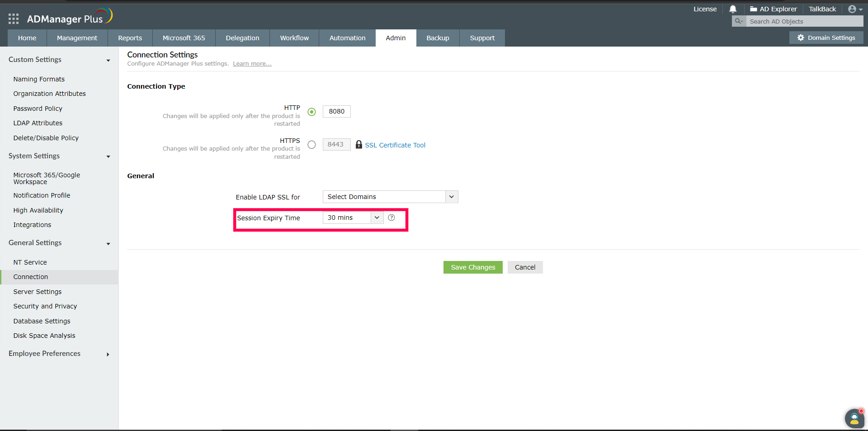Open the chat assistant bubble
The width and height of the screenshot is (868, 431).
854,418
